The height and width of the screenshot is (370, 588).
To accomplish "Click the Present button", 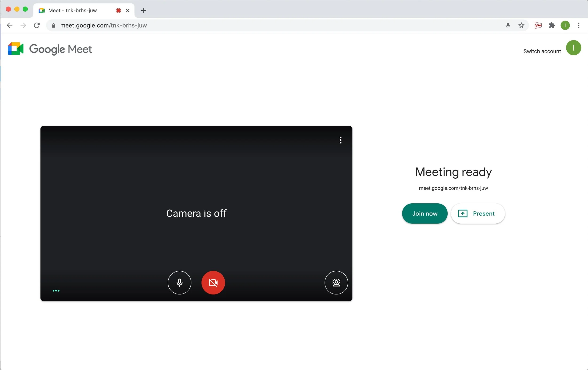I will [478, 213].
